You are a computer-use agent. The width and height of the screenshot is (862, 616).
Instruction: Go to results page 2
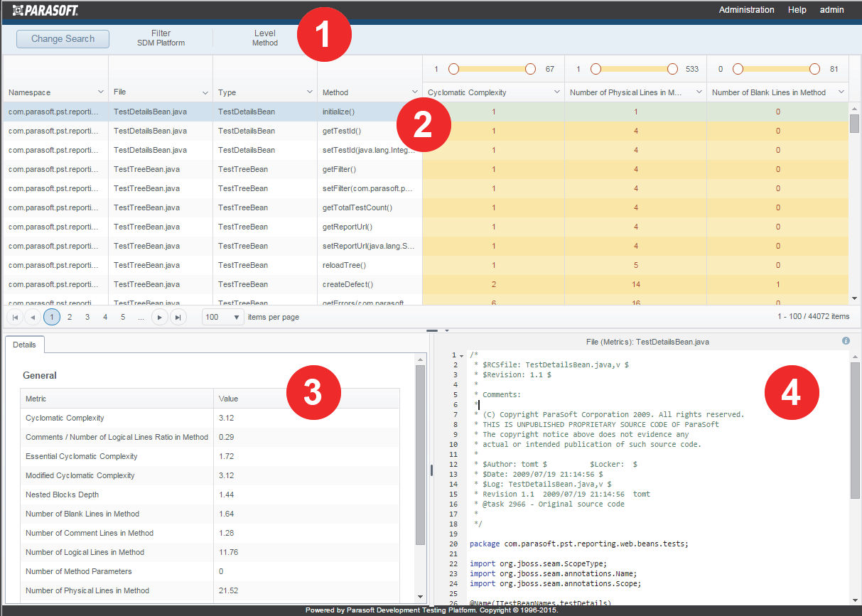tap(70, 317)
